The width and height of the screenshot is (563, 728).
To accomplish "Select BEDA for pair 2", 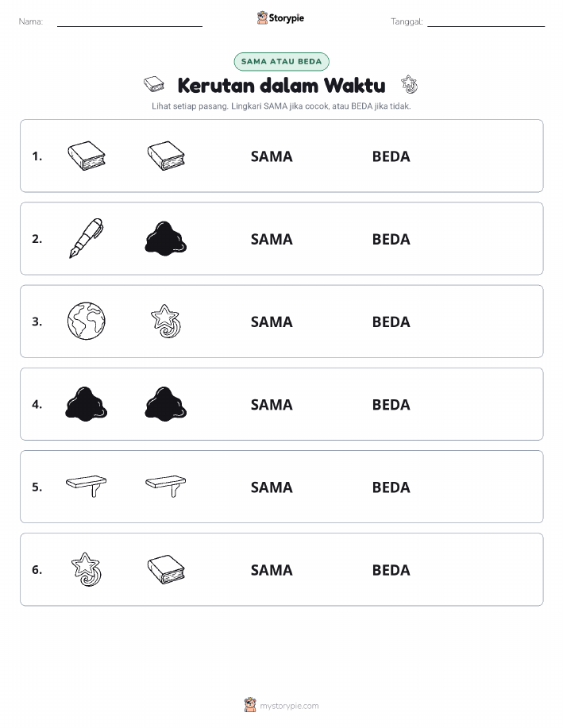I will coord(391,239).
